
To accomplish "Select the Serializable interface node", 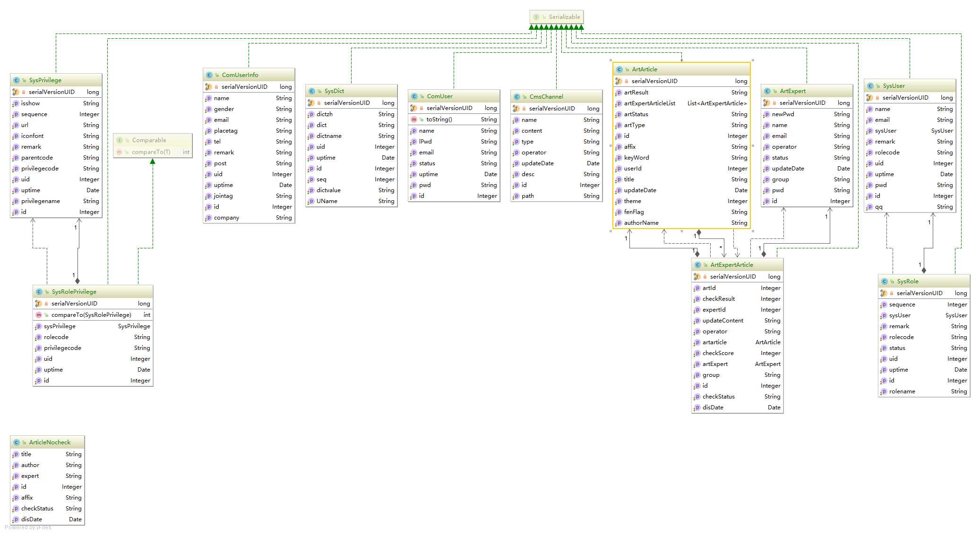I will (556, 17).
